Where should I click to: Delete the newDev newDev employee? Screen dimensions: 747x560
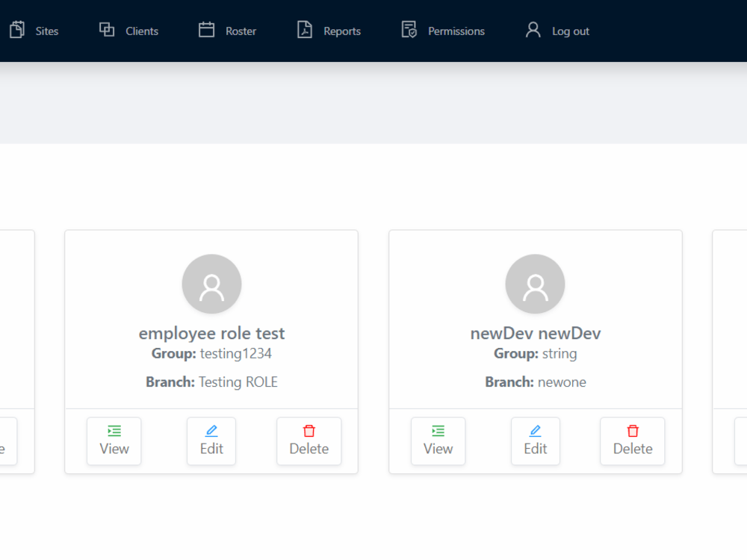(x=632, y=441)
